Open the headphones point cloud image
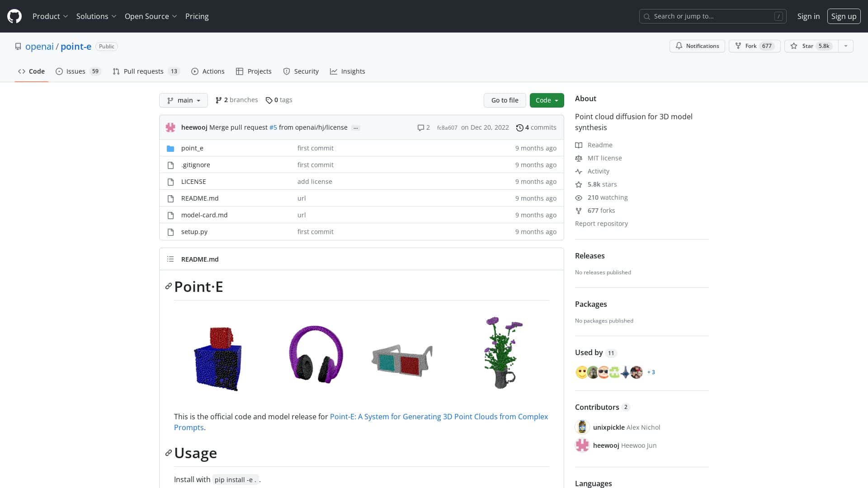Screen dimensions: 868x488 point(316,354)
